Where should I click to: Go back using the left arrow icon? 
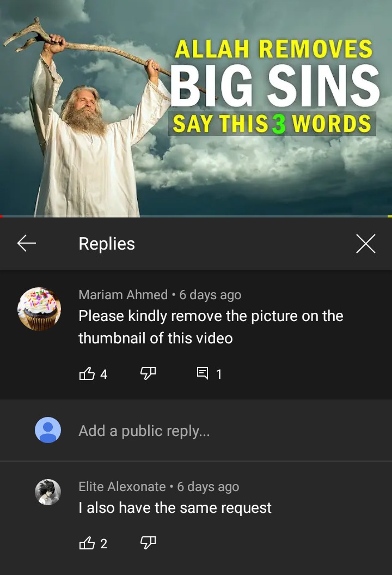(26, 244)
